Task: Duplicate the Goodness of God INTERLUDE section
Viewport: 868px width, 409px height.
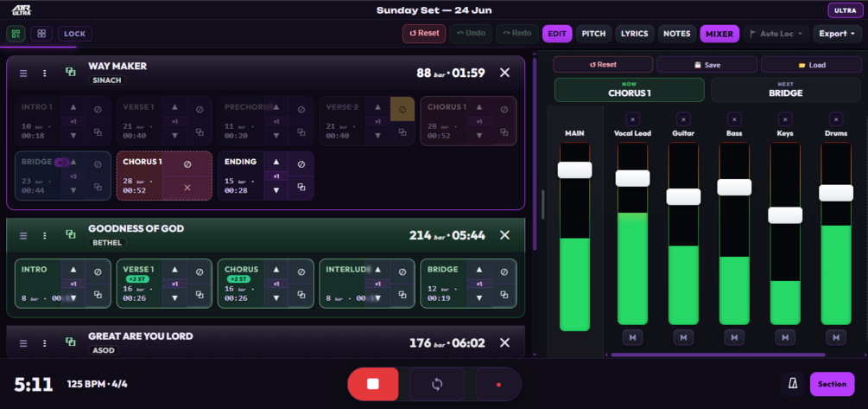Action: click(x=402, y=295)
